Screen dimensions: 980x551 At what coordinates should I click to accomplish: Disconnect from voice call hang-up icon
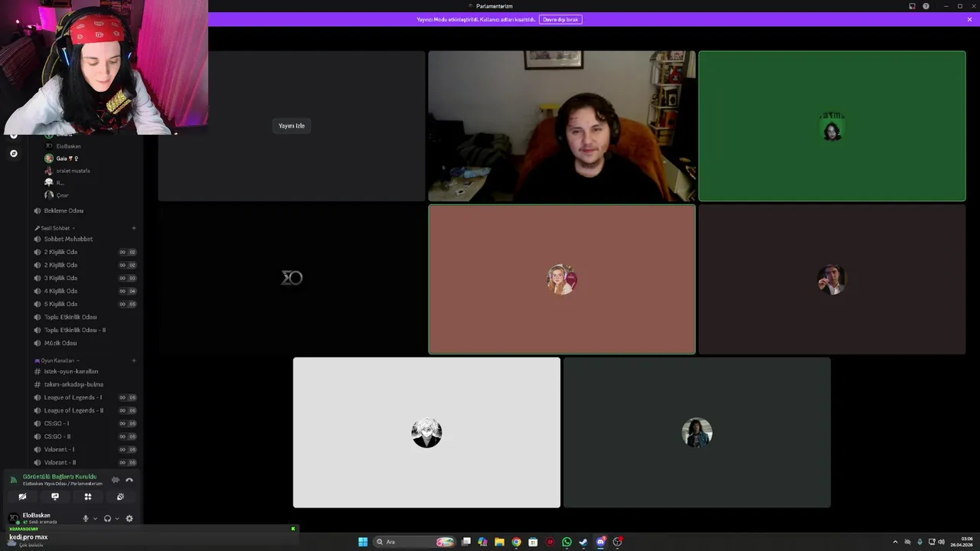pyautogui.click(x=129, y=480)
